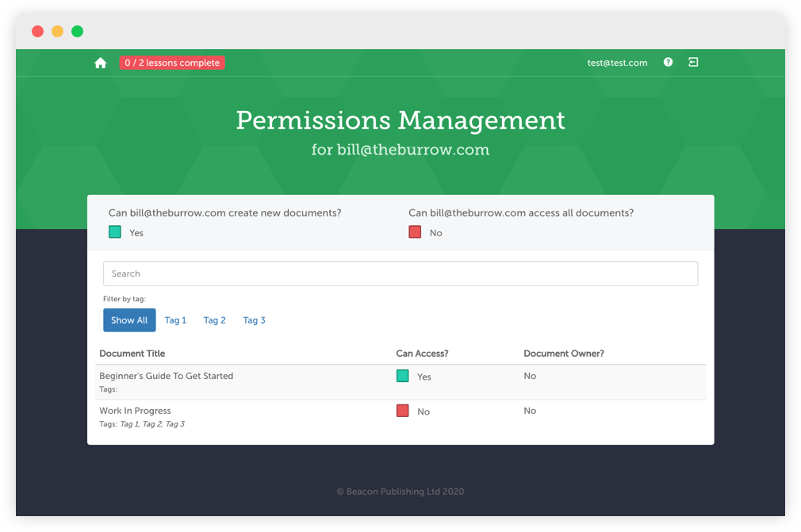Grant access to Work In Progress document

tap(403, 411)
